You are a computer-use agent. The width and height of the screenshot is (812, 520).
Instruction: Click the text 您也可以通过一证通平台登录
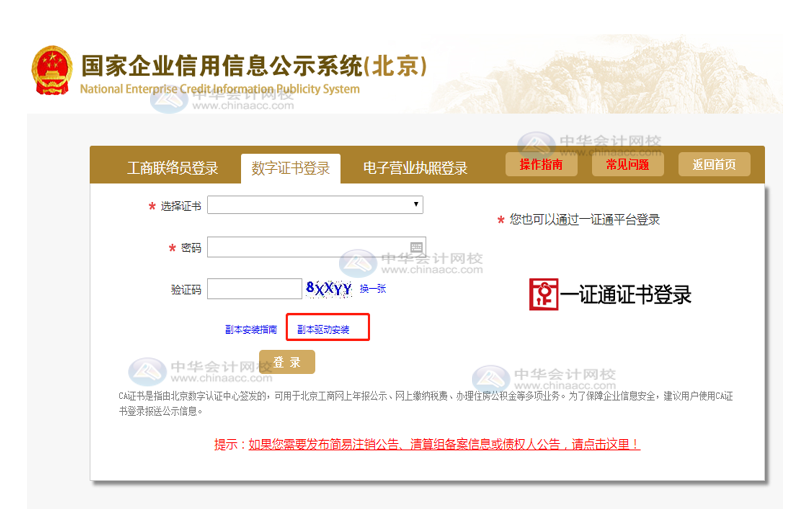(585, 220)
